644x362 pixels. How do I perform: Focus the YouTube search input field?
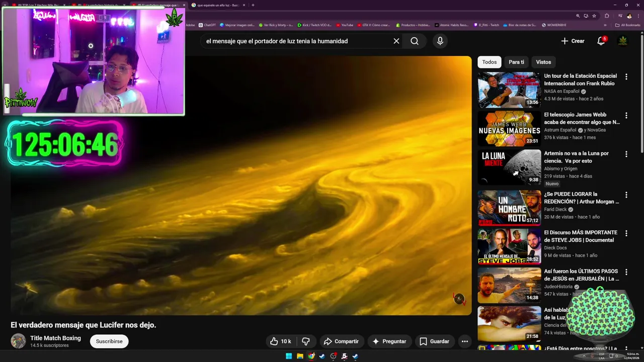click(297, 41)
